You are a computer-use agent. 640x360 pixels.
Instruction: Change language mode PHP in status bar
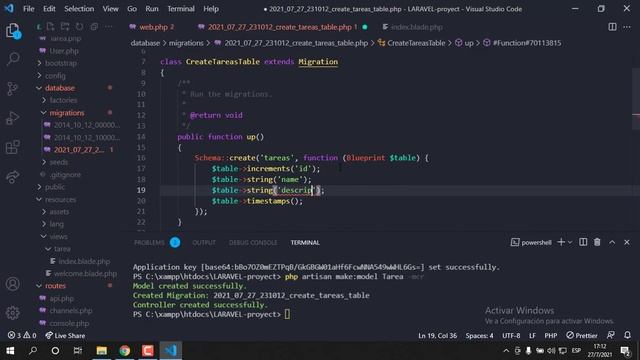coord(551,336)
